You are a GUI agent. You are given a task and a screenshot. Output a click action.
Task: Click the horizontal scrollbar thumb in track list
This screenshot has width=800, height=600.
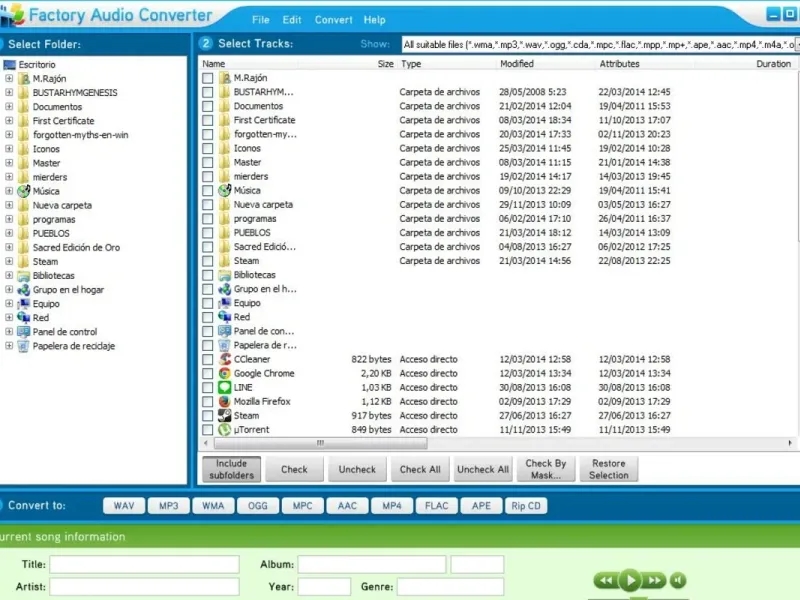[x=320, y=443]
